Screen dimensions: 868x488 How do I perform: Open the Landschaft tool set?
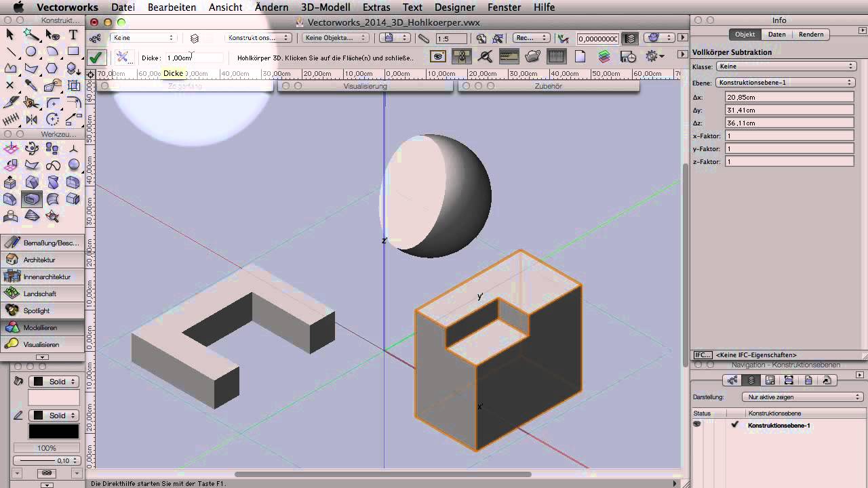43,293
